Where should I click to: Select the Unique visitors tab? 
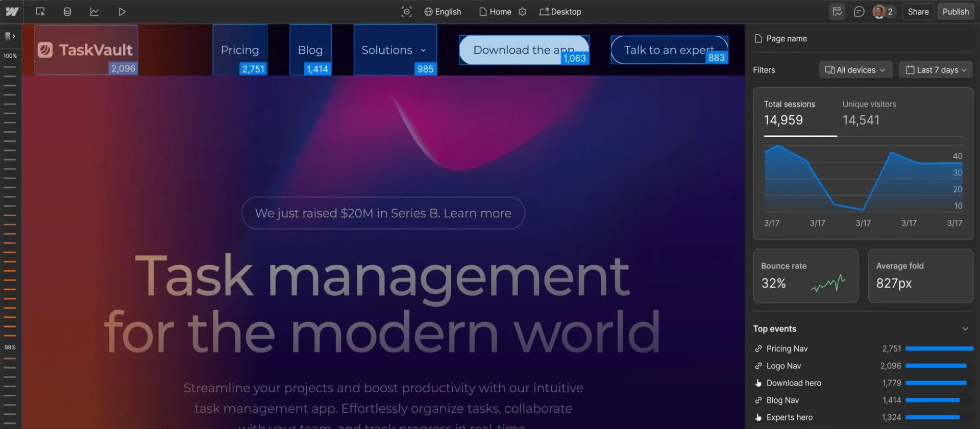click(x=869, y=113)
